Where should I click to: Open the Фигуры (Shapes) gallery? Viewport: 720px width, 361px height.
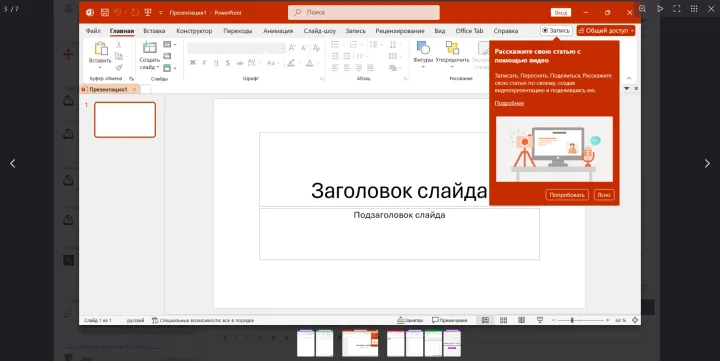pyautogui.click(x=423, y=55)
